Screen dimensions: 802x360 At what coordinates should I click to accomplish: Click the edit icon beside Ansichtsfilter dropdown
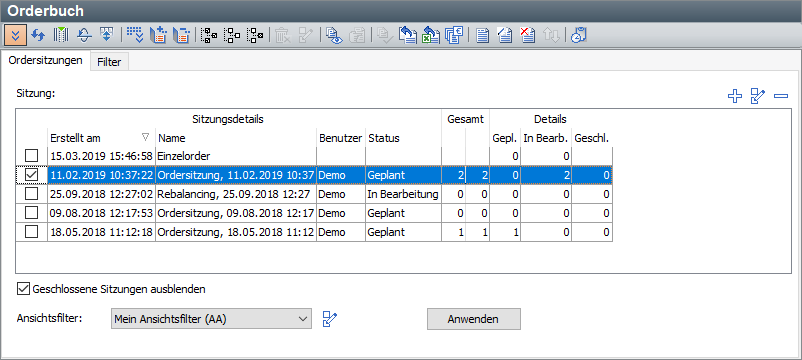pyautogui.click(x=330, y=319)
